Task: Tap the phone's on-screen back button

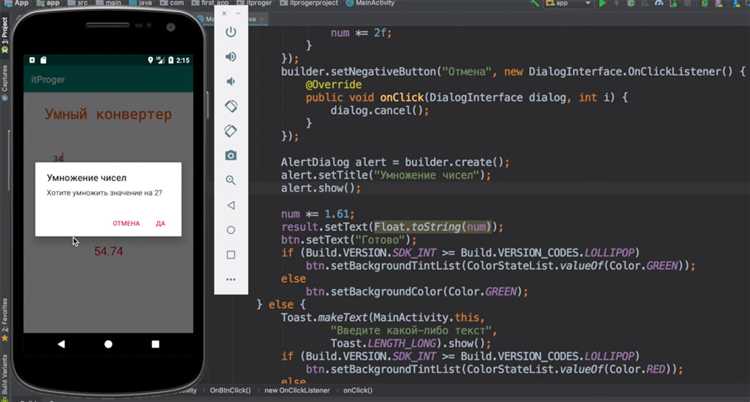Action: [x=61, y=344]
